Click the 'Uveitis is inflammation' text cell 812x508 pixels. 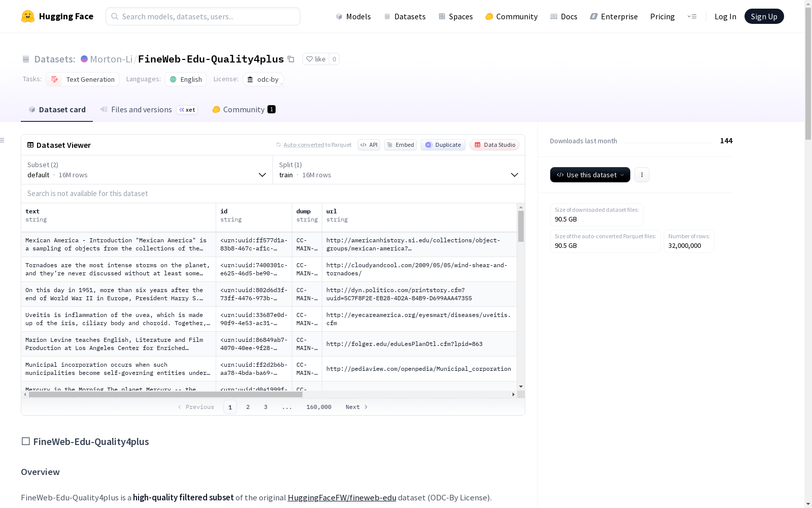[119, 319]
